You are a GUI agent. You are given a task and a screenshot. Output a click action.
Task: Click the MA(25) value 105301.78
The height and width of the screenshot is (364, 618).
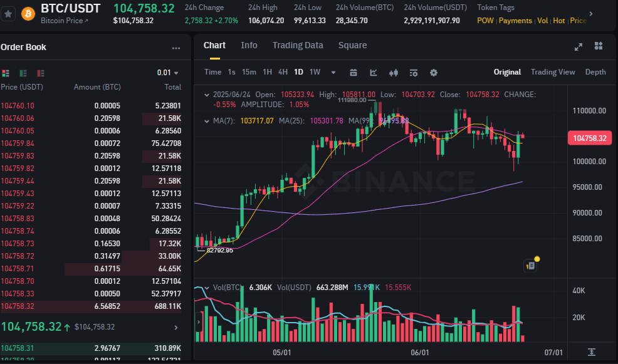[x=327, y=121]
